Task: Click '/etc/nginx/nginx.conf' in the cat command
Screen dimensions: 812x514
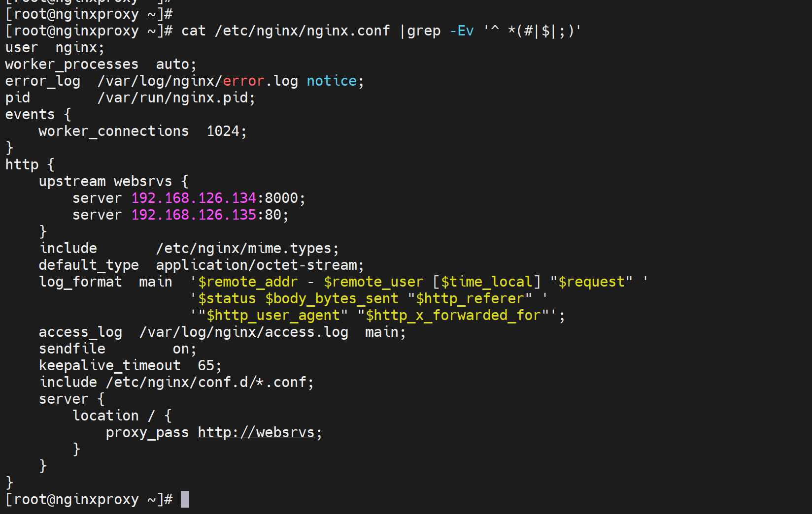Action: [x=302, y=31]
